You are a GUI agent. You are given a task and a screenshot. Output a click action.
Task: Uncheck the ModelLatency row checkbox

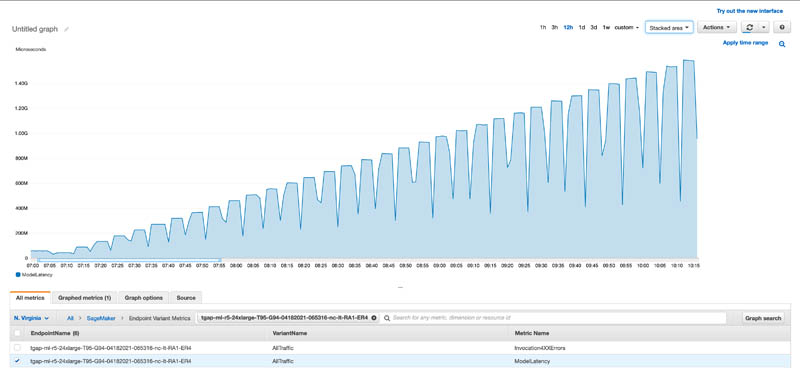click(18, 361)
